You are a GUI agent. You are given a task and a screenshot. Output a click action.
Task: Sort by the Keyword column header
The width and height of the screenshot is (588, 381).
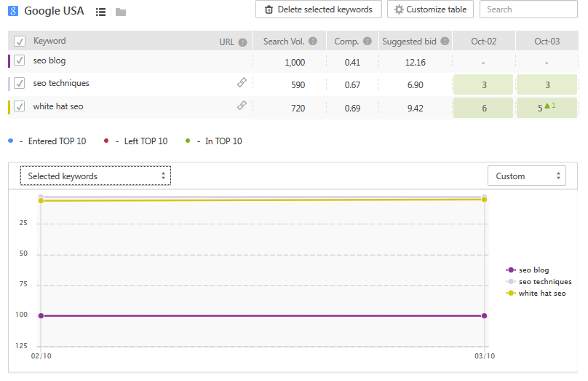pos(49,41)
